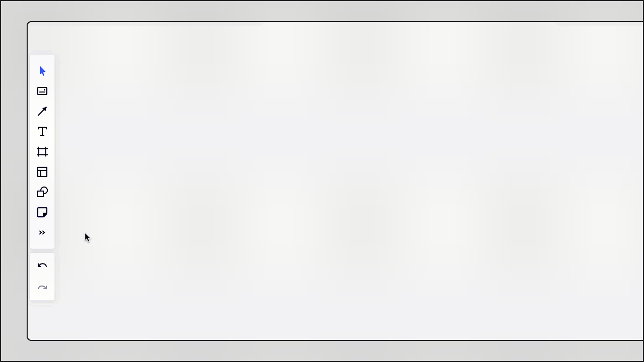Click the hash-shaped frame icon
The image size is (644, 362).
pyautogui.click(x=42, y=151)
